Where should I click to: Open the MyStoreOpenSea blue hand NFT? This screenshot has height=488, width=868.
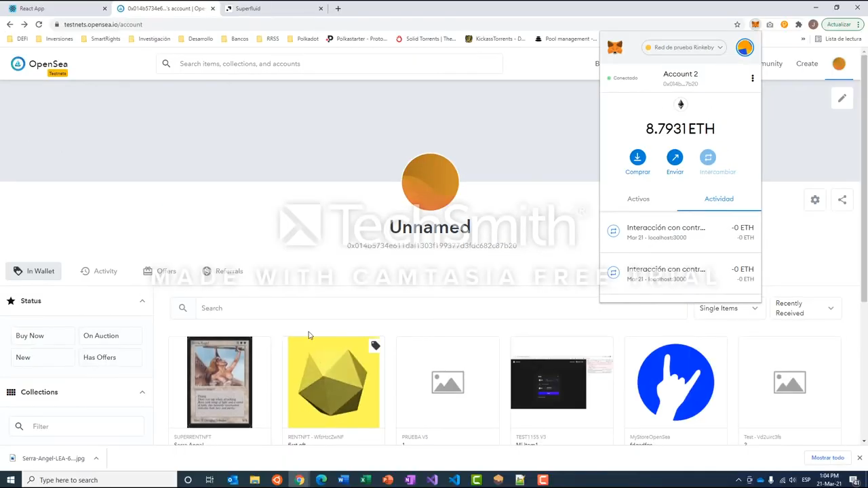pos(675,390)
